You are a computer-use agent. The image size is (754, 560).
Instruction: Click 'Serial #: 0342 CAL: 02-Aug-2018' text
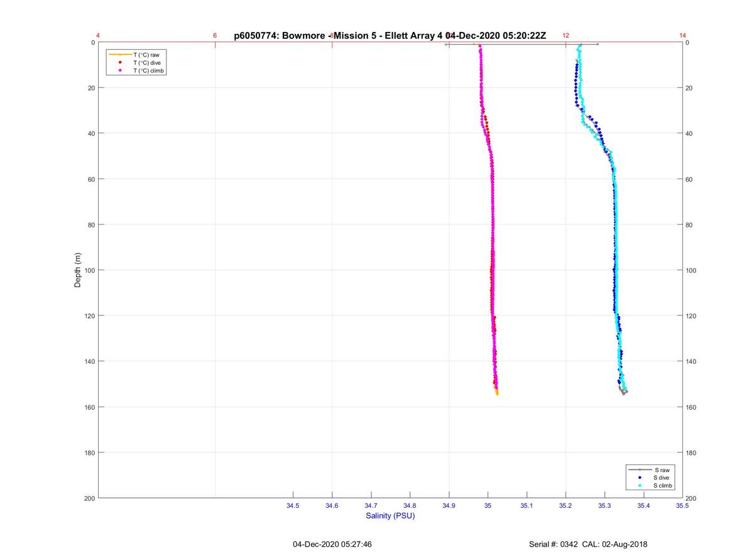pos(588,544)
